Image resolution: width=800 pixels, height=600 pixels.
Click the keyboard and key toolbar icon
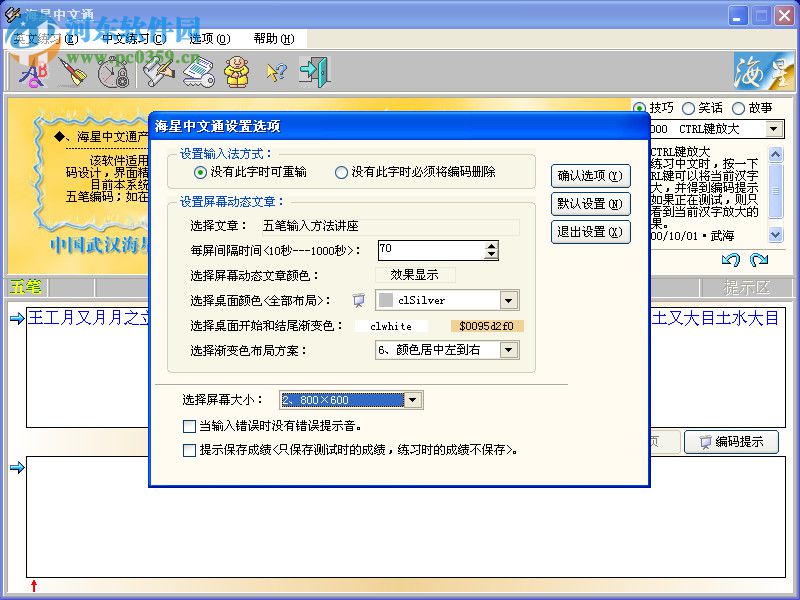(x=198, y=72)
